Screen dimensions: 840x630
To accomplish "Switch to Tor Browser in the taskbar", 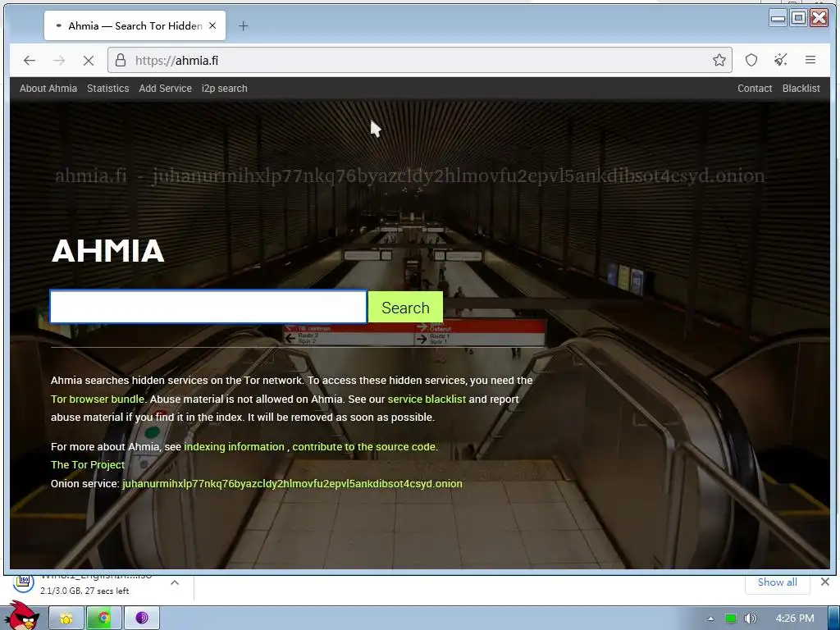I will coord(141,619).
